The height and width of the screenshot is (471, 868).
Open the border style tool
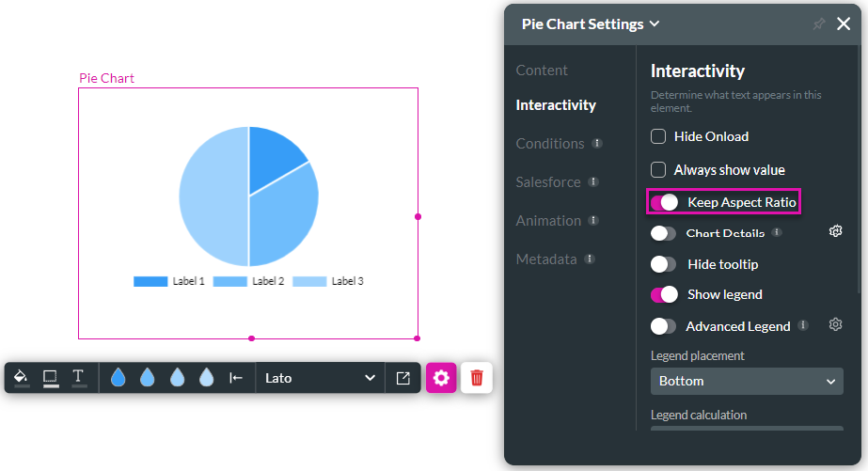[51, 378]
